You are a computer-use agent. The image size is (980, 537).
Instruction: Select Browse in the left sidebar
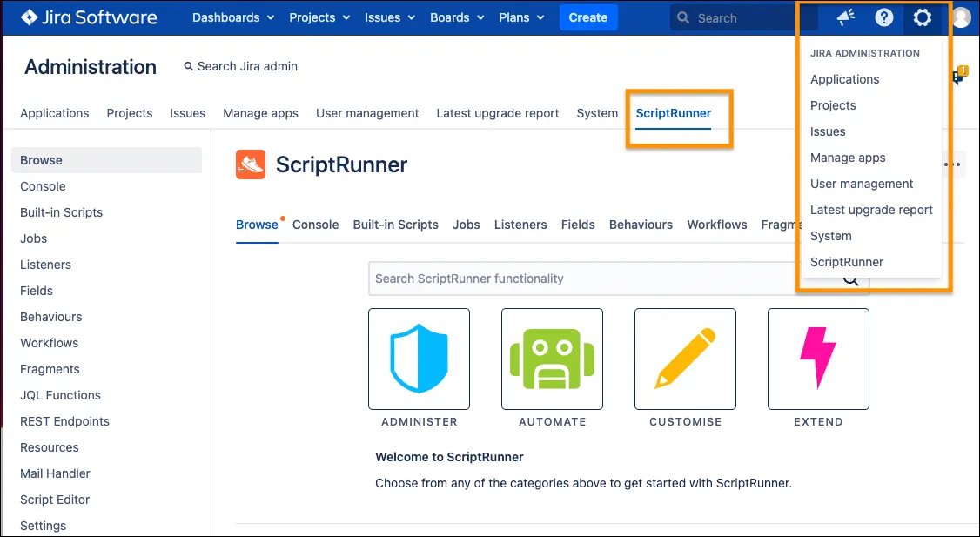tap(106, 160)
